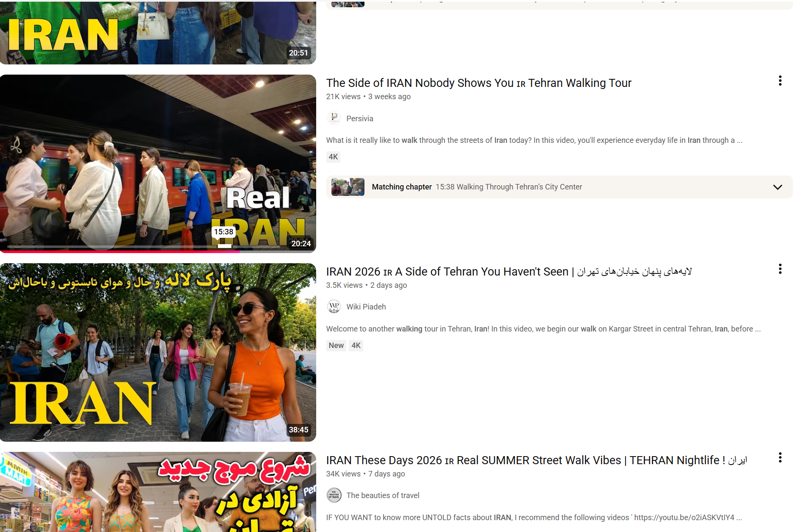Open the matching chapter preview thumbnail
Image resolution: width=804 pixels, height=532 pixels.
[348, 187]
